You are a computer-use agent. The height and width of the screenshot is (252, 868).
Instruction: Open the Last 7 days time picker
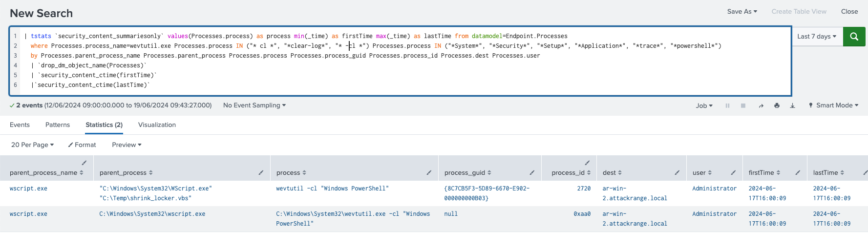click(817, 37)
